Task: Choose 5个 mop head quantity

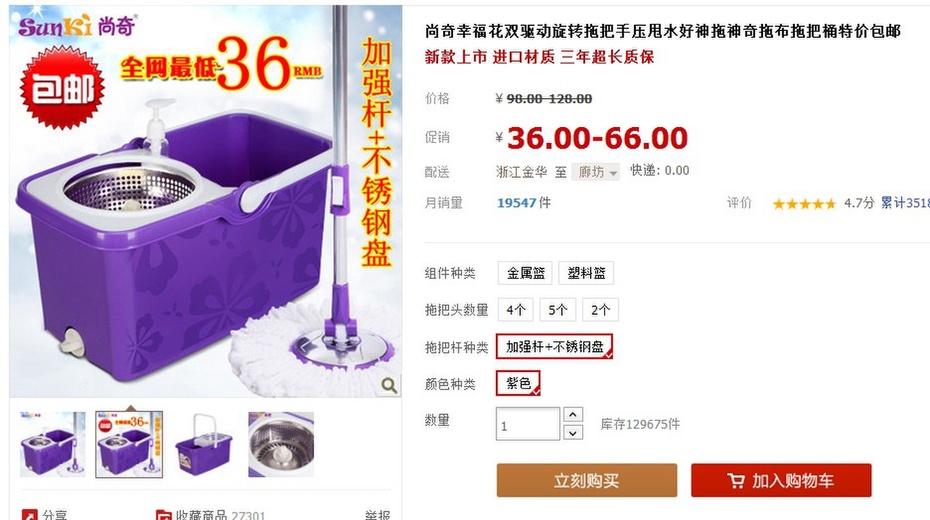Action: [x=558, y=310]
